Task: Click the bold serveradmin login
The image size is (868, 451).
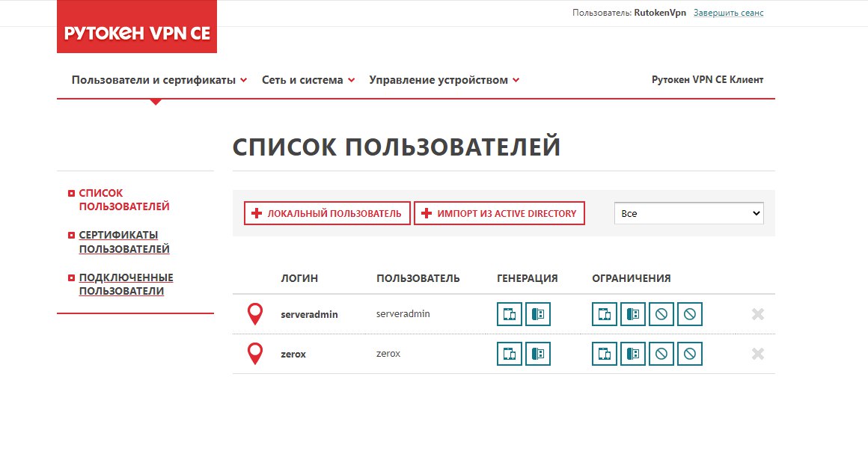Action: [x=309, y=314]
